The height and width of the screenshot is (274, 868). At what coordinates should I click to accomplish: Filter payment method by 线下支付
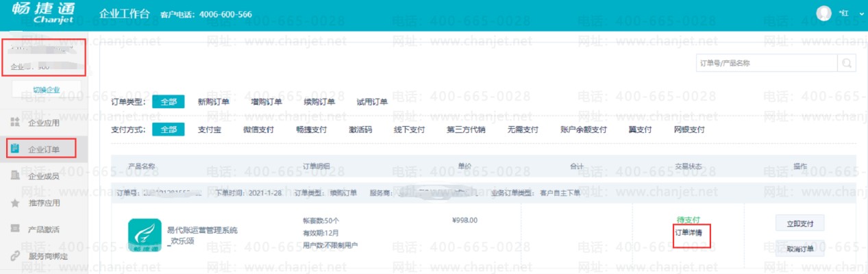[x=409, y=129]
